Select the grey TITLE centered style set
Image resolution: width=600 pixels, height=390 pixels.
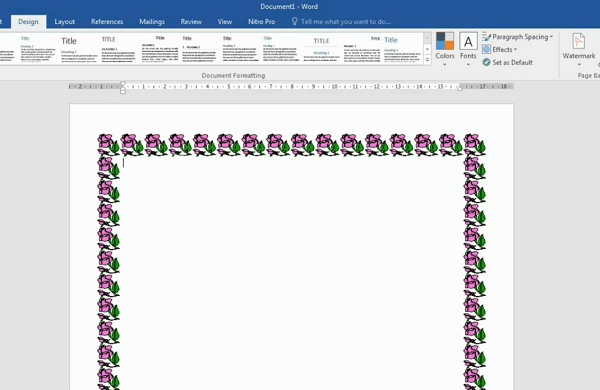click(321, 49)
